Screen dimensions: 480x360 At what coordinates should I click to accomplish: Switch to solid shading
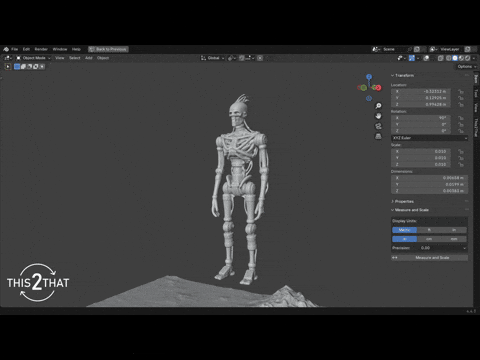[455, 58]
